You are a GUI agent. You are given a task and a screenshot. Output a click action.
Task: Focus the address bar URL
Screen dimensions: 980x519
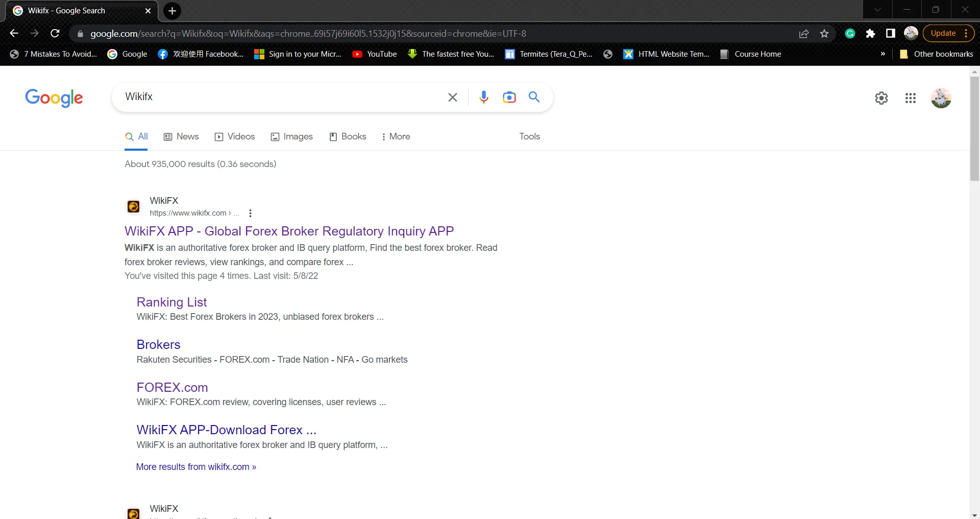tap(308, 34)
